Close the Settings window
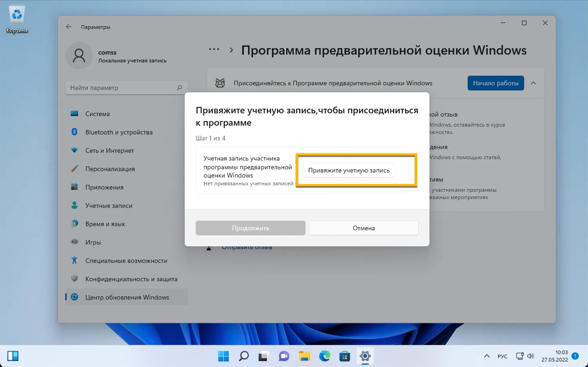588x367 pixels. 545,23
